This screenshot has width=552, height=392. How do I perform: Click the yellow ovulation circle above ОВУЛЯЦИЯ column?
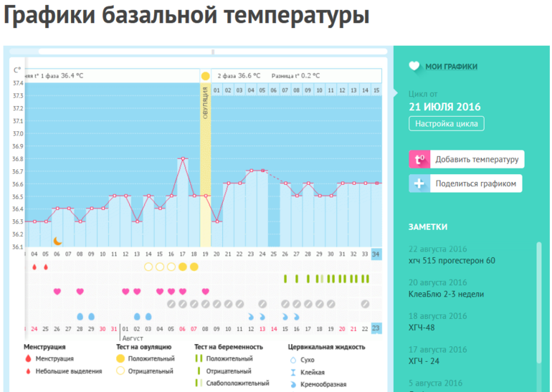[x=205, y=76]
